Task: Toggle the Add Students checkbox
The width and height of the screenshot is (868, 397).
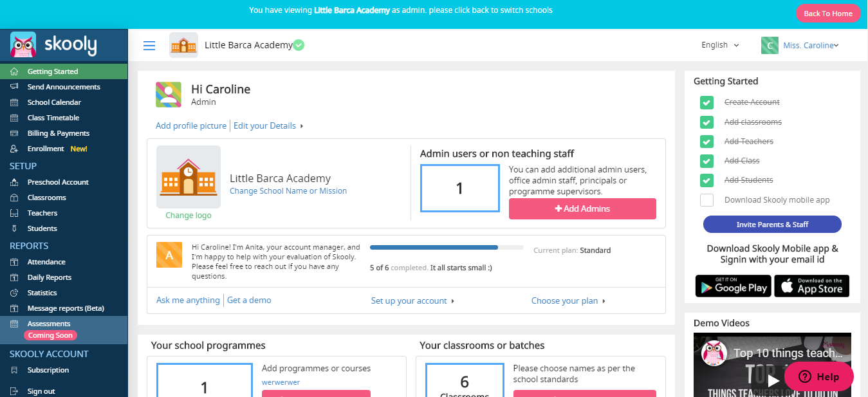Action: (706, 180)
